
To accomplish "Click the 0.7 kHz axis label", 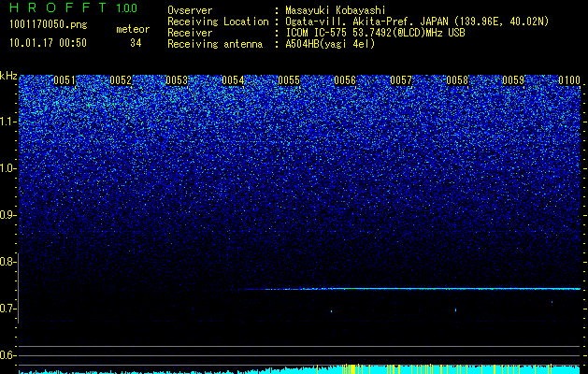I will [x=8, y=309].
